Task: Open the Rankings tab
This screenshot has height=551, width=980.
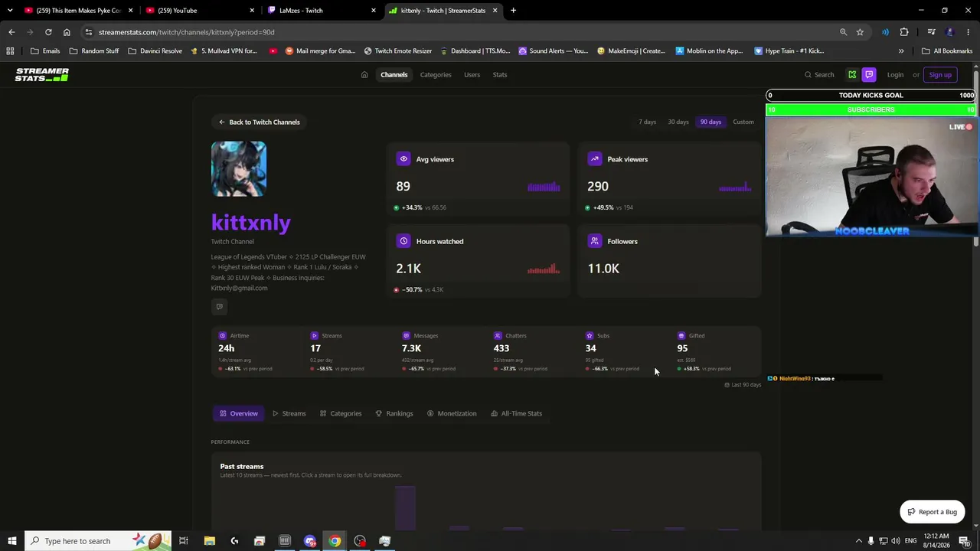Action: [394, 413]
